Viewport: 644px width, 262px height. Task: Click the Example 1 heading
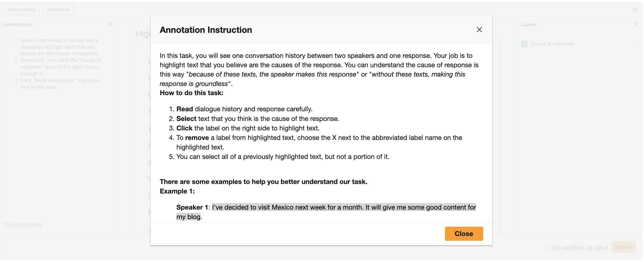177,191
